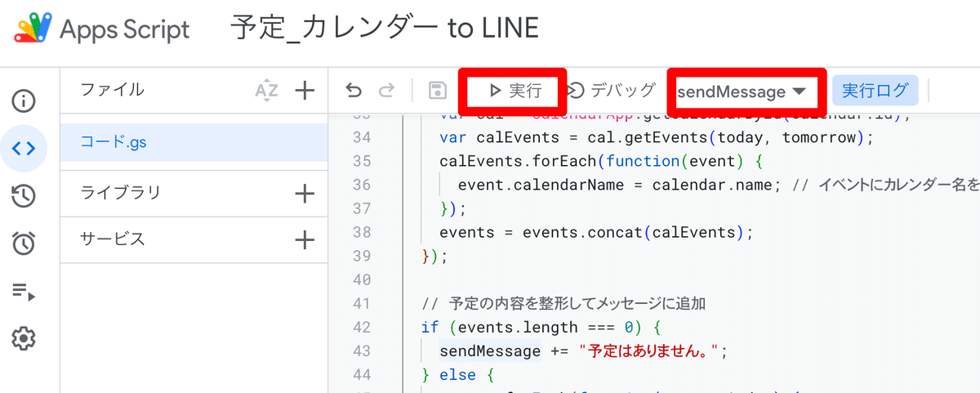980x393 pixels.
Task: Click the events.concat(calEvents) code line
Action: click(x=596, y=232)
